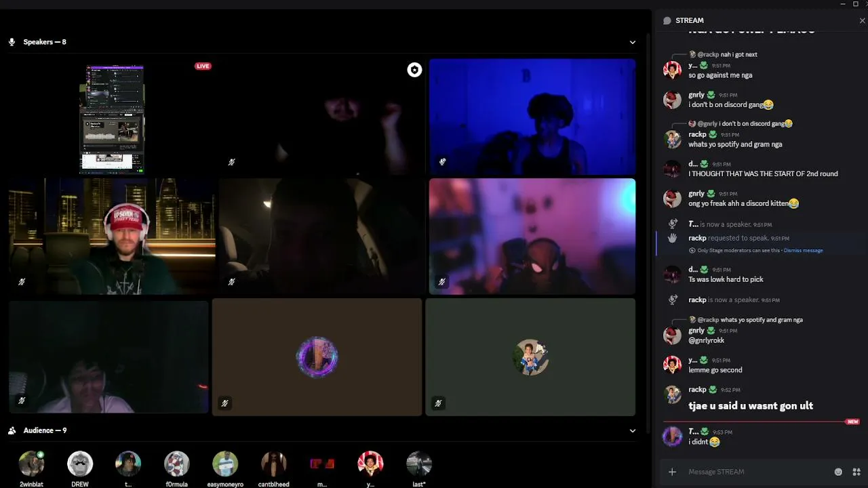Screen dimensions: 868x488
Task: Open avatar beside "whats yo spotify and gram nga" message
Action: point(672,139)
